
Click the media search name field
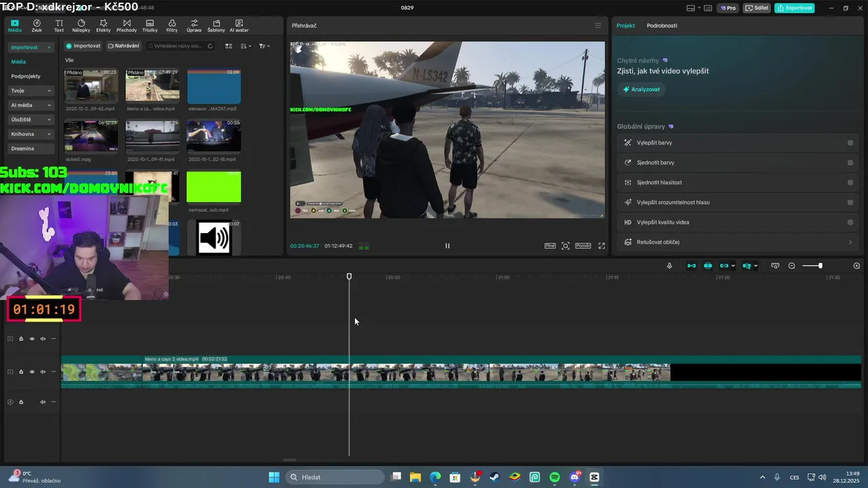(178, 46)
